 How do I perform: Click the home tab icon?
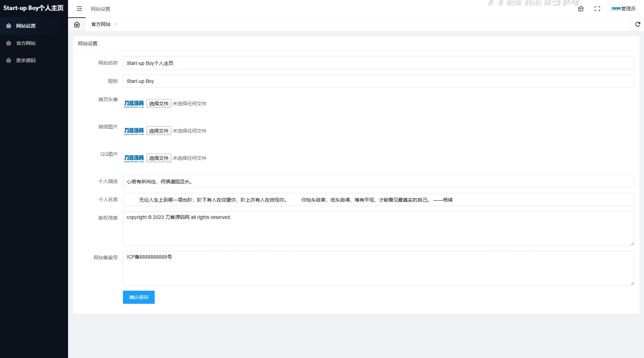(x=77, y=24)
